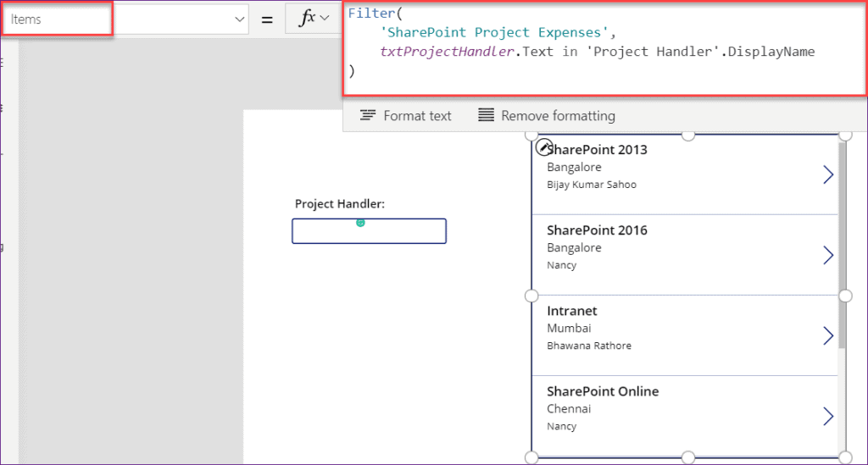
Task: Click the gallery vertical scrollbar
Action: point(842,246)
